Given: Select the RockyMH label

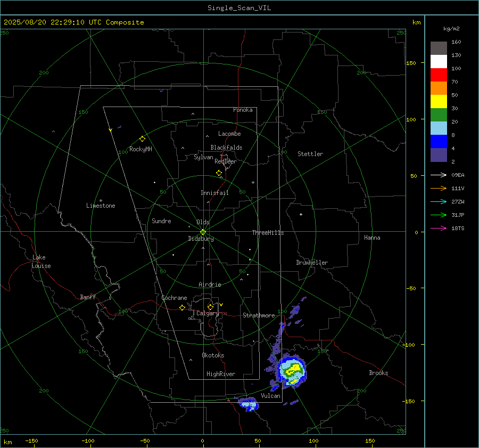Looking at the screenshot, I should pyautogui.click(x=141, y=149).
